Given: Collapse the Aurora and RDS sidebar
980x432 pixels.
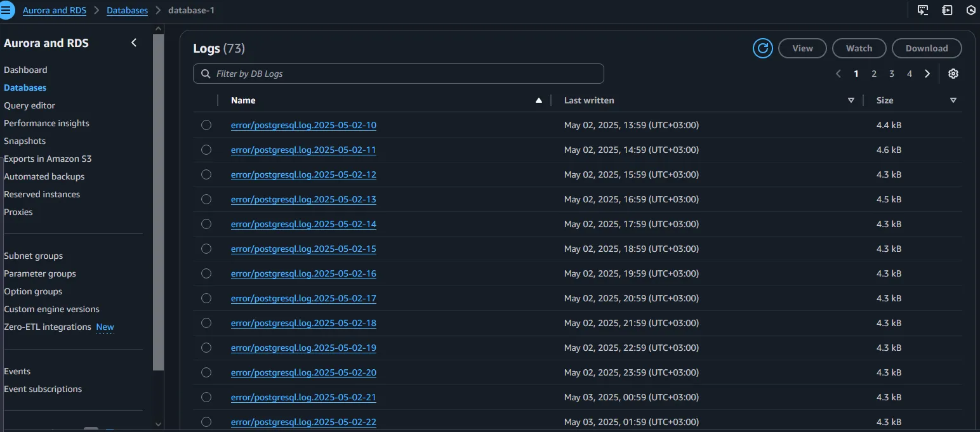Looking at the screenshot, I should click(134, 43).
